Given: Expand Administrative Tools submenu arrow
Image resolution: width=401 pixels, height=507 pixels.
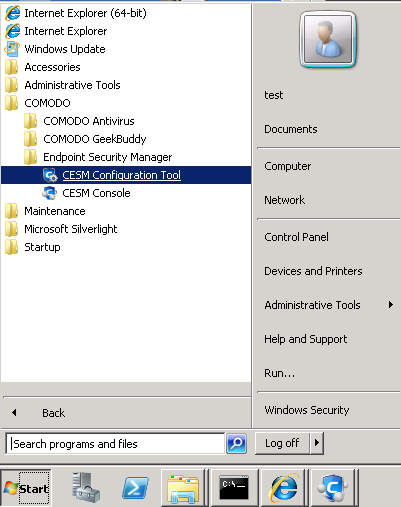Looking at the screenshot, I should pos(391,304).
